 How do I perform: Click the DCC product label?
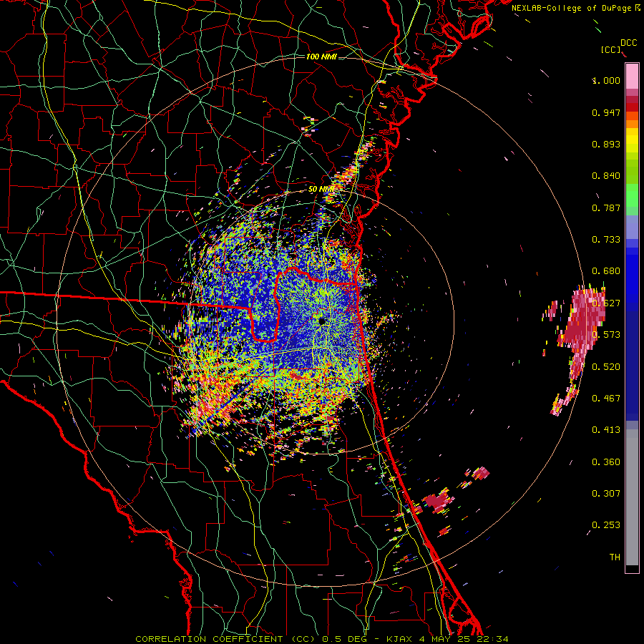click(x=629, y=43)
